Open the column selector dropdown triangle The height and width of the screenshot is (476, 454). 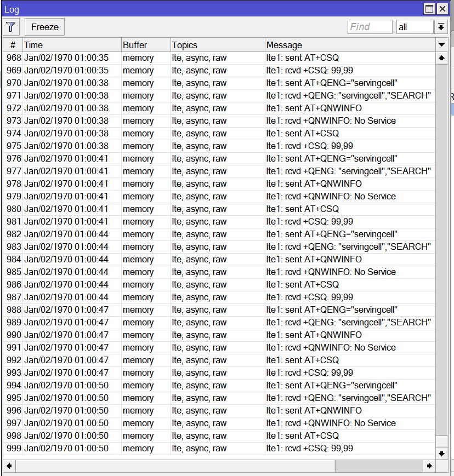click(441, 45)
